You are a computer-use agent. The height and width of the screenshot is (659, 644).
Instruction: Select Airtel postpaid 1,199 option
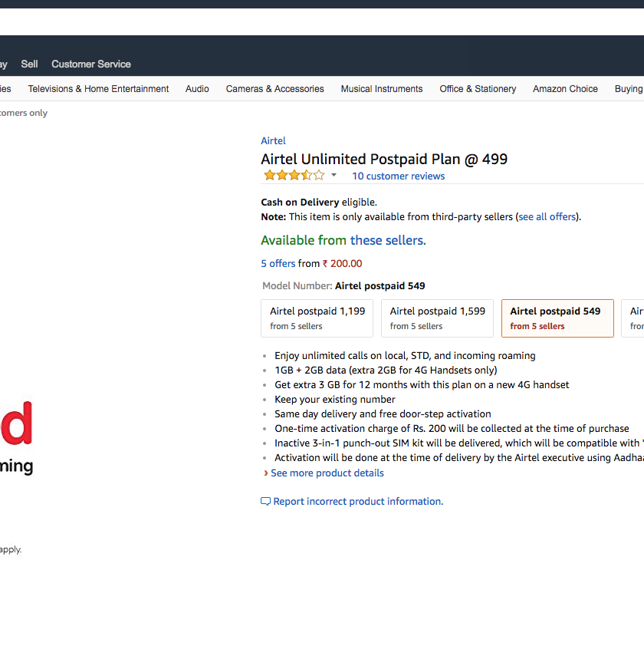coord(317,318)
